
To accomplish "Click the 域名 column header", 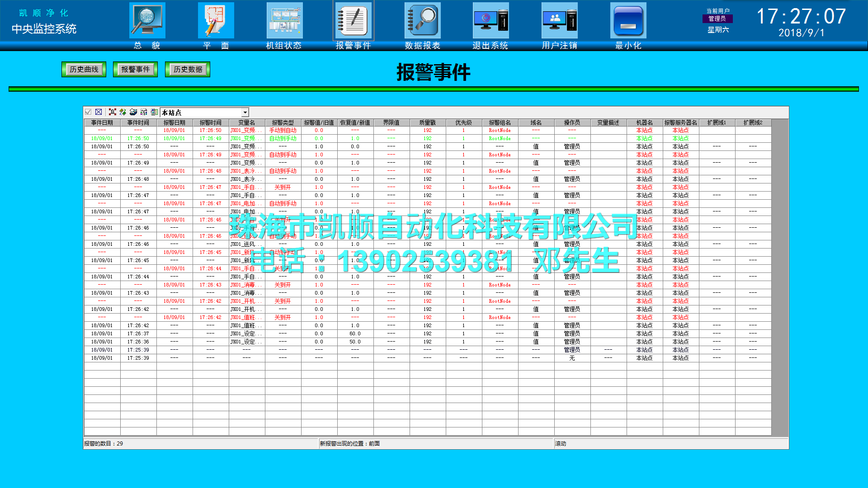I will pos(536,122).
